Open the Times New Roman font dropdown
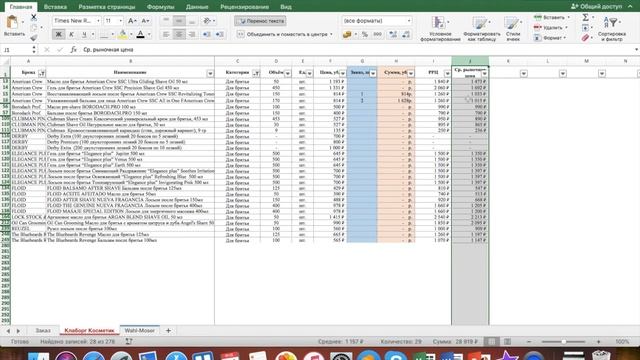The height and width of the screenshot is (360, 640). click(98, 21)
